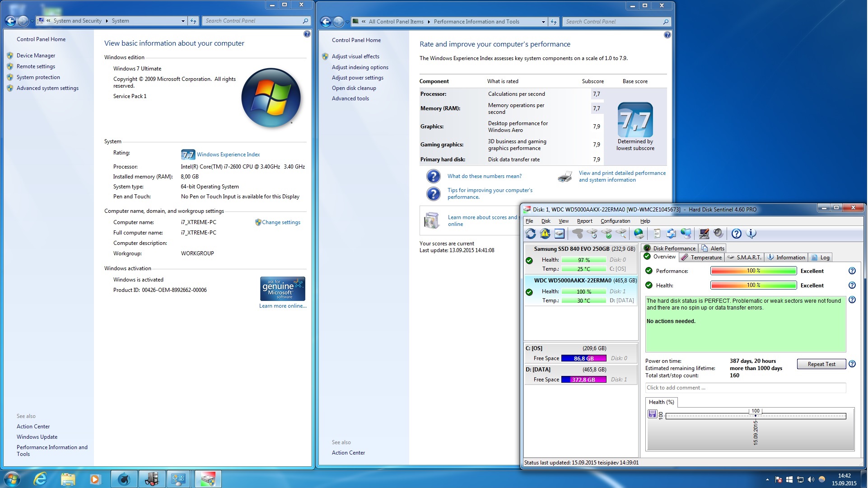Click 'Tips for improving your computer's performance'

pos(490,194)
